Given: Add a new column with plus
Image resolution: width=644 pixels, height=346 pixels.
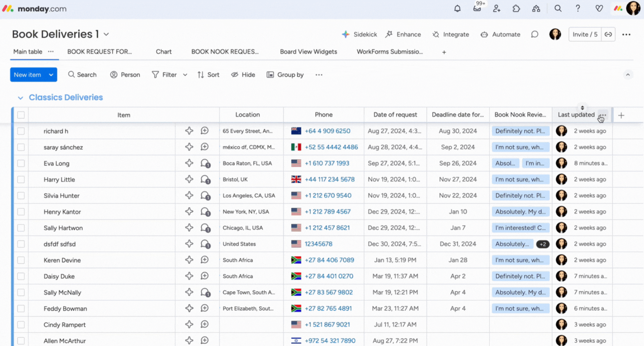Looking at the screenshot, I should coord(621,115).
